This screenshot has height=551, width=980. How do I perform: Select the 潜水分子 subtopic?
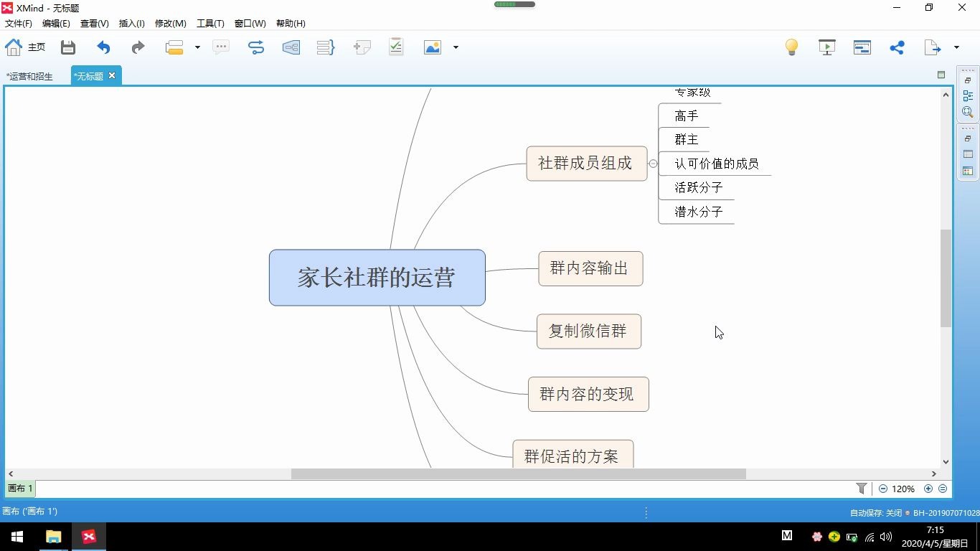point(699,212)
